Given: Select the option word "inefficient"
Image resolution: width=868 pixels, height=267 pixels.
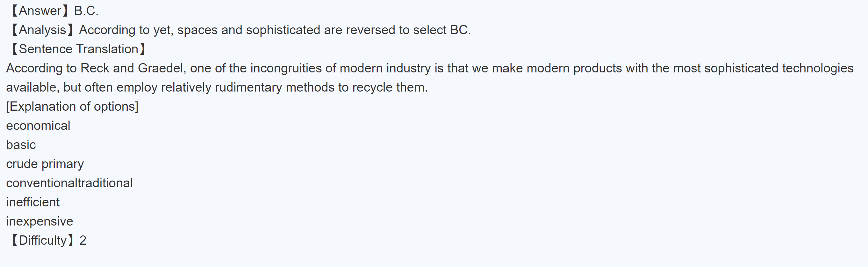Looking at the screenshot, I should tap(33, 202).
